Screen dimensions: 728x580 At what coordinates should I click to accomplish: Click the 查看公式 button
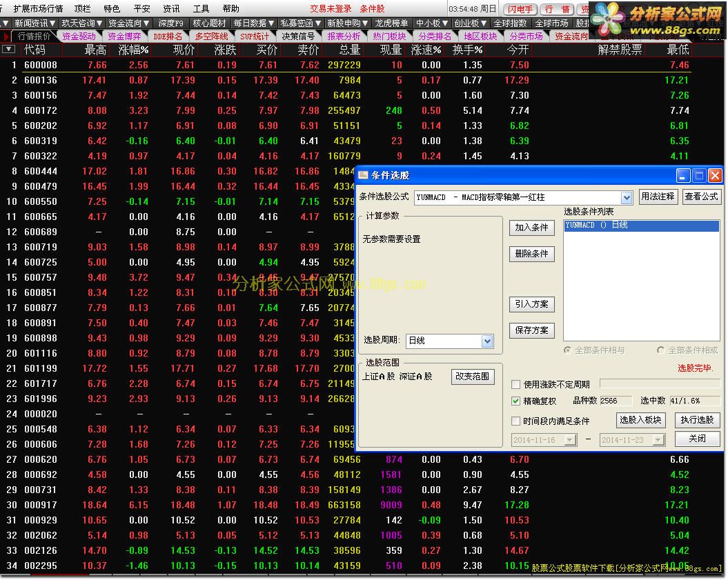pyautogui.click(x=701, y=197)
